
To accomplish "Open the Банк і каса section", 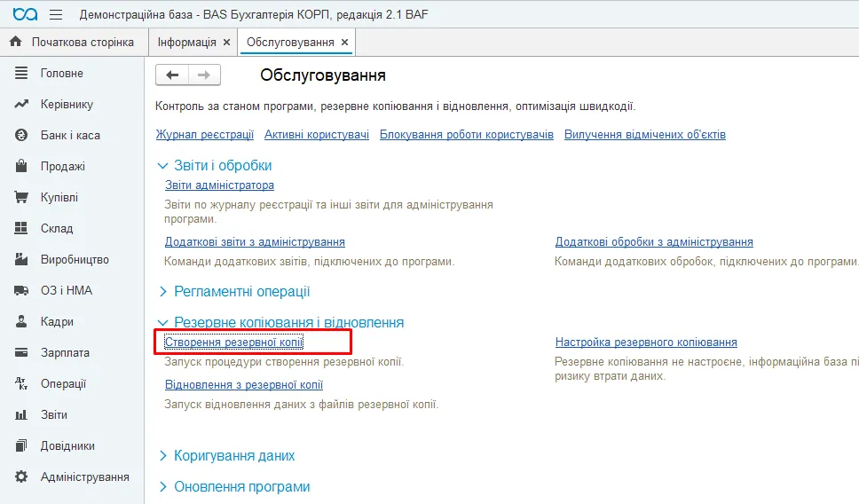I will (70, 135).
